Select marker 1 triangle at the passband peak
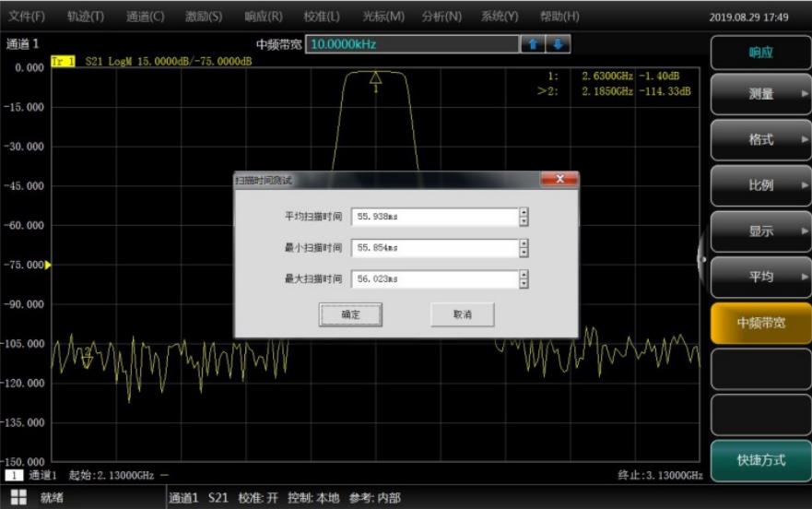The width and height of the screenshot is (812, 509). pyautogui.click(x=375, y=79)
